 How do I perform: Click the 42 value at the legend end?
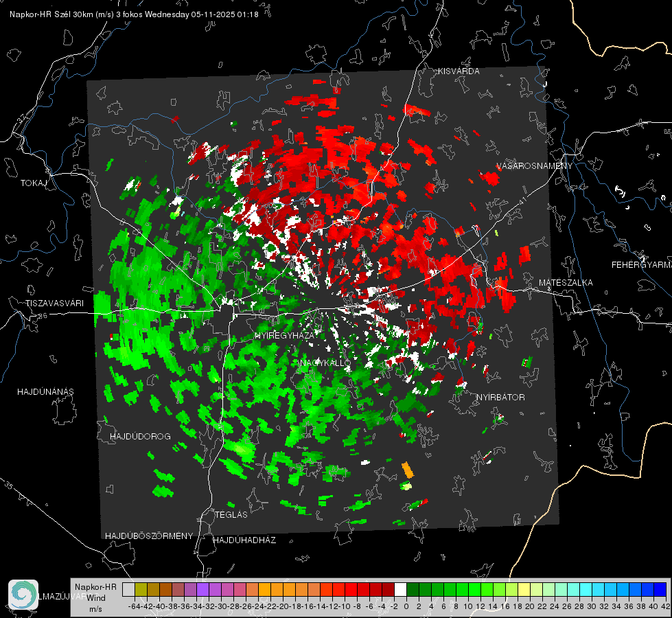click(x=666, y=606)
